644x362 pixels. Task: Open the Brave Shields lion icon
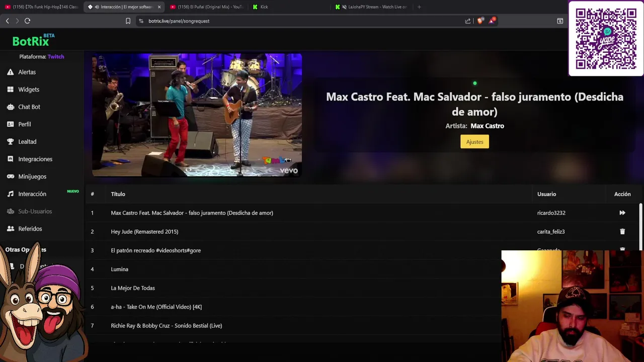click(480, 21)
